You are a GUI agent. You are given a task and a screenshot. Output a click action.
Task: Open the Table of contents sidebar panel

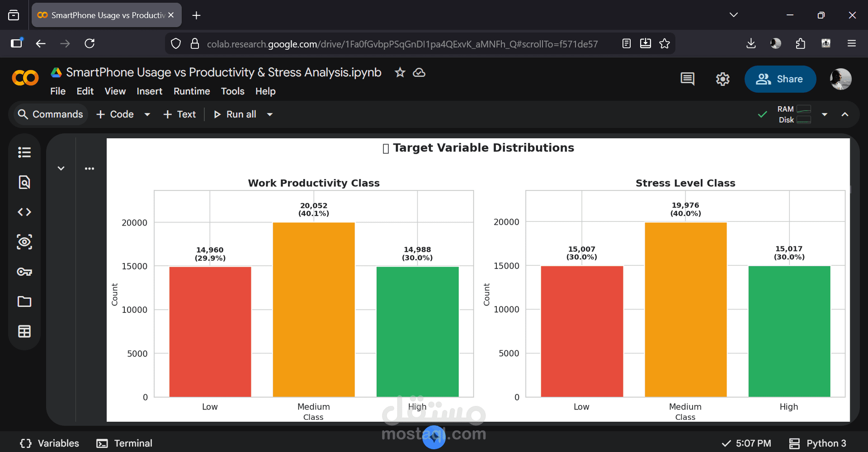click(24, 152)
